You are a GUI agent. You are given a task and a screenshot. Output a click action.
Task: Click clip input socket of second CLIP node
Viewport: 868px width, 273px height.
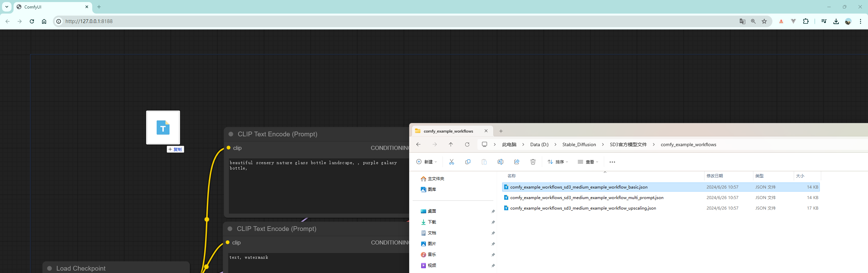coord(228,242)
